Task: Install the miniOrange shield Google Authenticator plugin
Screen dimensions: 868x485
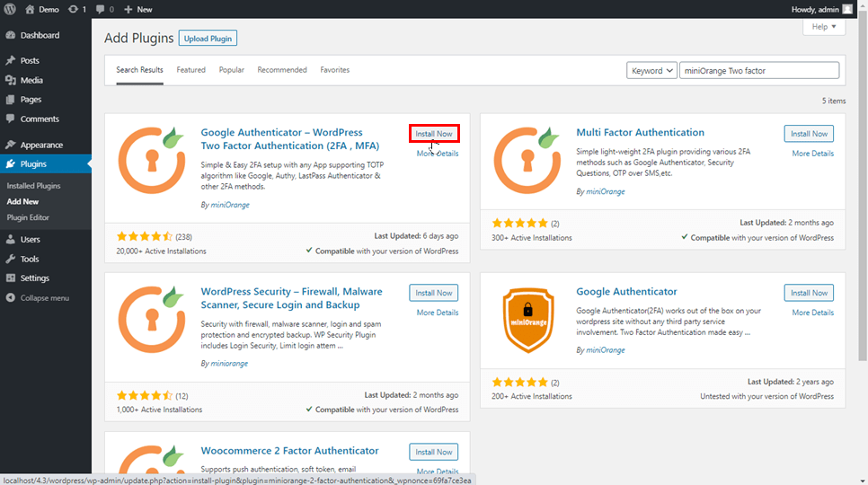Action: [x=809, y=293]
